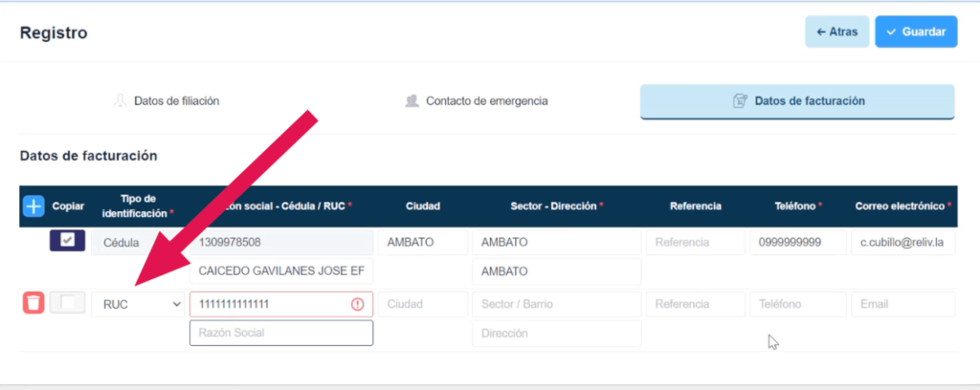
Task: Click the empty Ciudad field in RUC row
Action: (421, 304)
